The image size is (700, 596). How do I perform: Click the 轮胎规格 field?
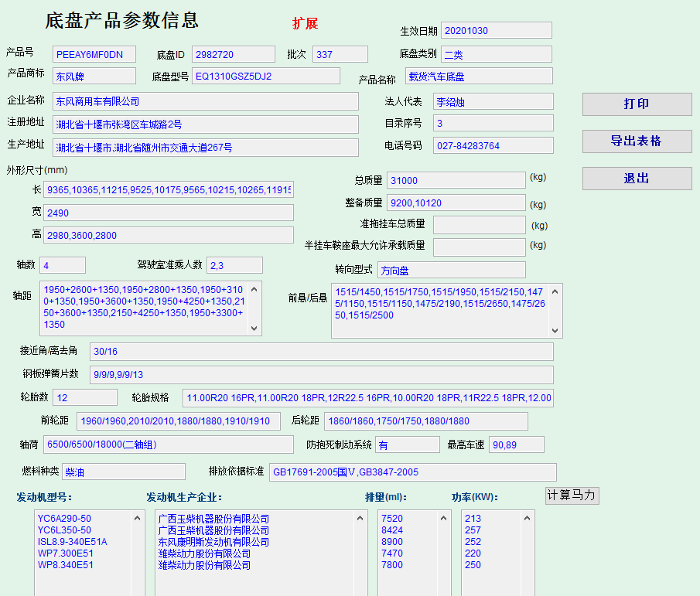tap(368, 398)
